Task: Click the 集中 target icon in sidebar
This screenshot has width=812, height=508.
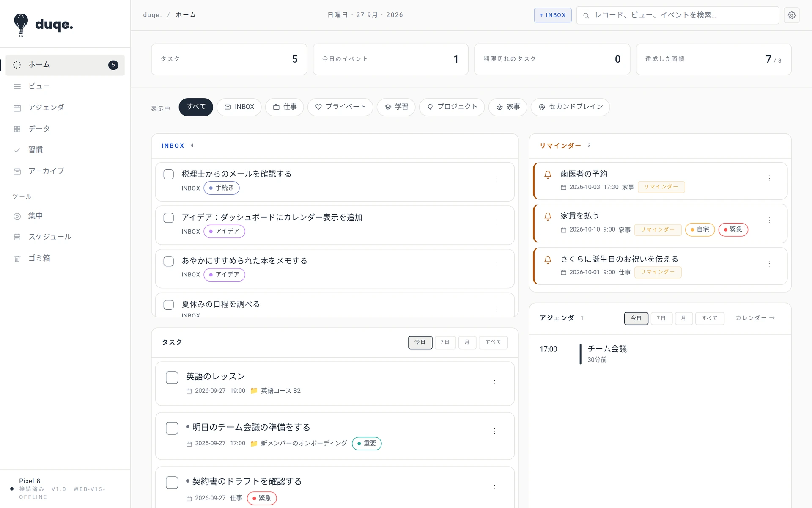Action: pos(17,216)
